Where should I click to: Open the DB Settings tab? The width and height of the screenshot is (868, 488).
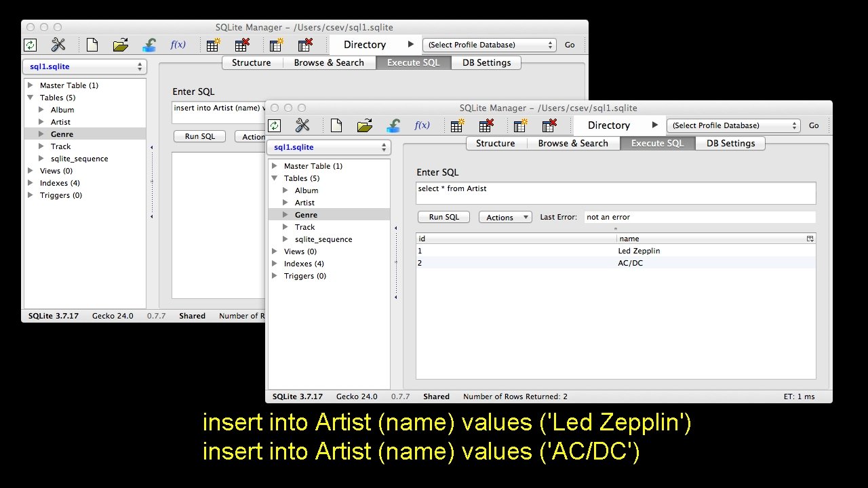(x=730, y=143)
